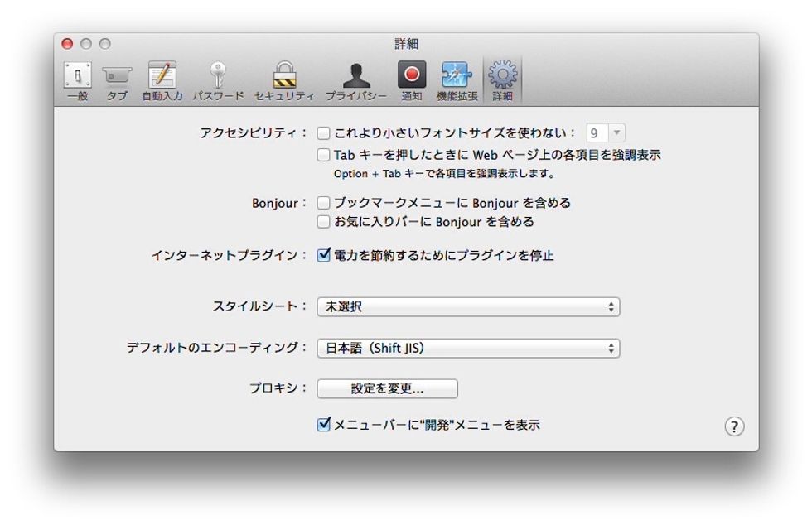Check Tab キーで各項目を強調表示 option

[x=323, y=154]
